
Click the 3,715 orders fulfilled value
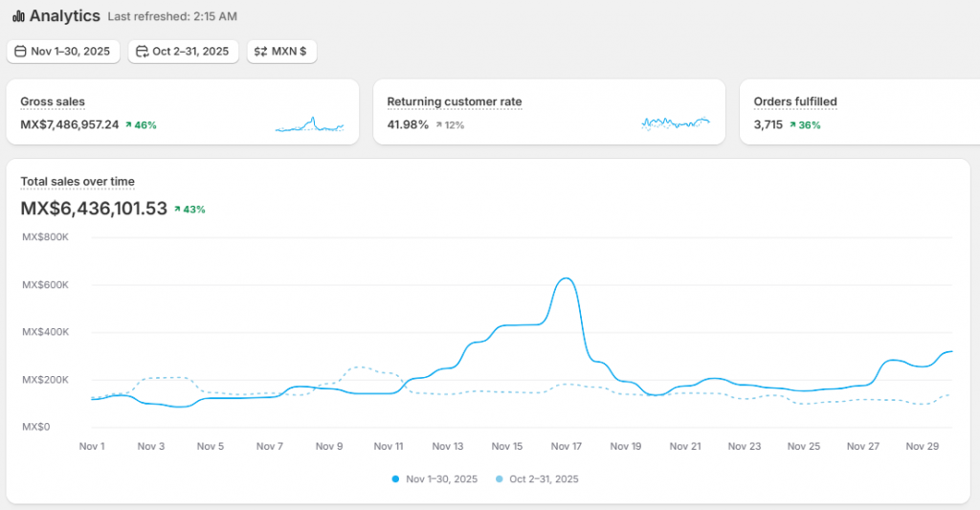[x=768, y=125]
